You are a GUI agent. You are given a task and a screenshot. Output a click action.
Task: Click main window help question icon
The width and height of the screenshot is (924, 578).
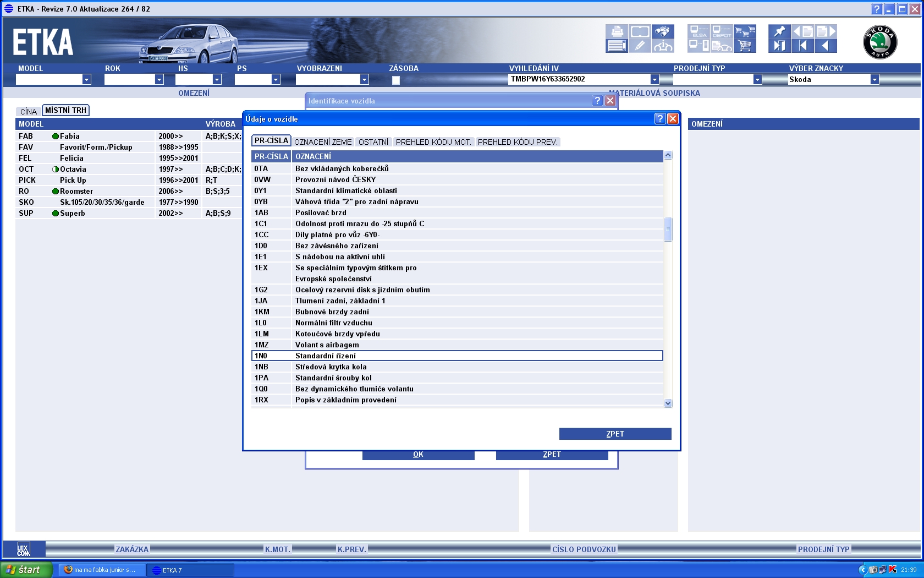pyautogui.click(x=877, y=9)
